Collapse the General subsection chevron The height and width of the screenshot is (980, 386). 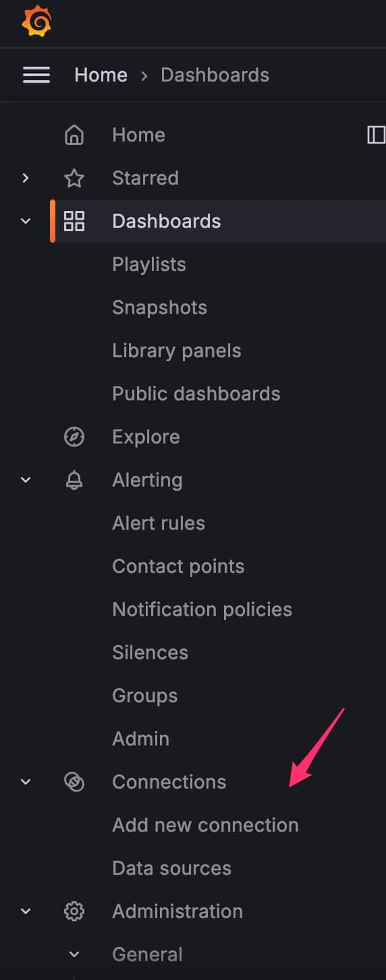(75, 954)
